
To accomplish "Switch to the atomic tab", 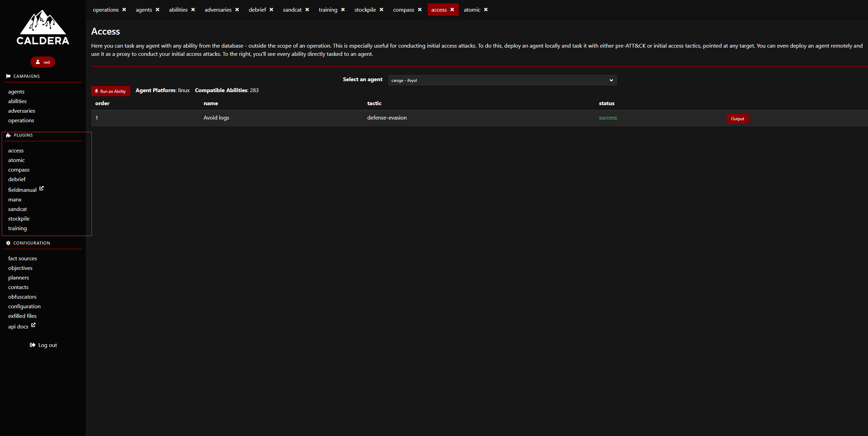I will point(472,10).
